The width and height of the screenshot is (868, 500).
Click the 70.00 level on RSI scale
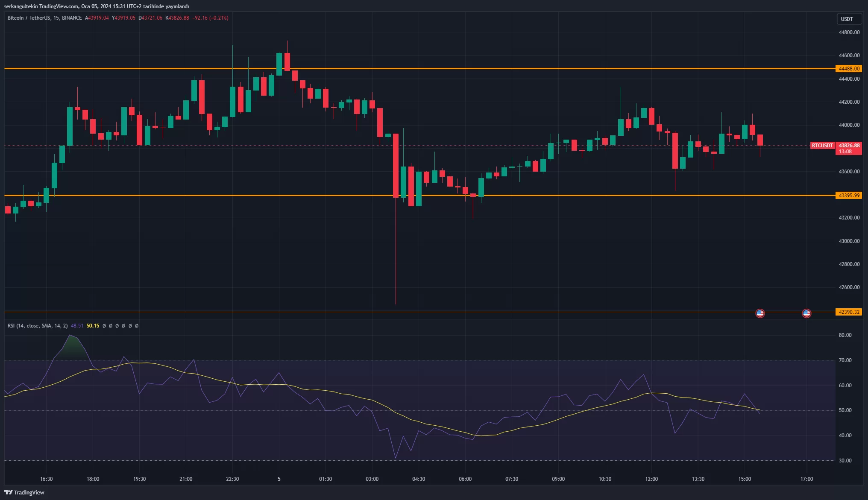tap(845, 360)
